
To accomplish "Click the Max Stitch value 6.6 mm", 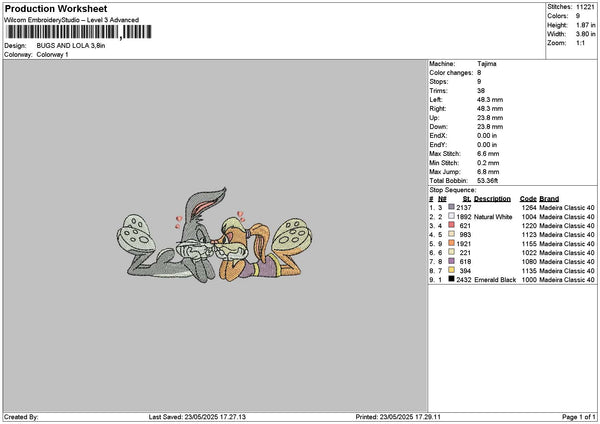I will pos(488,153).
